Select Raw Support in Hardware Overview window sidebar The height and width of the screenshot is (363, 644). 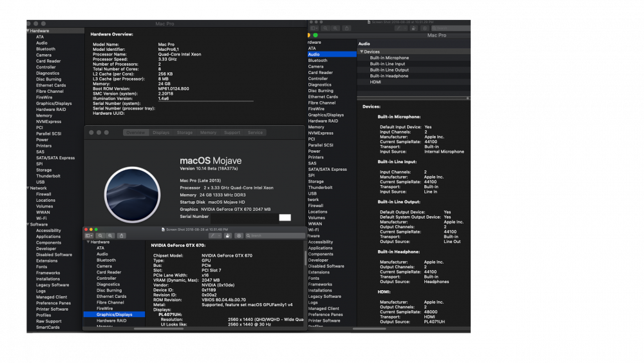click(48, 322)
